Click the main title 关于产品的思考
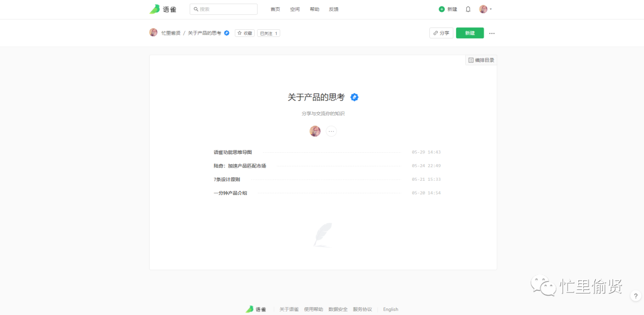Image resolution: width=644 pixels, height=315 pixels. 316,97
